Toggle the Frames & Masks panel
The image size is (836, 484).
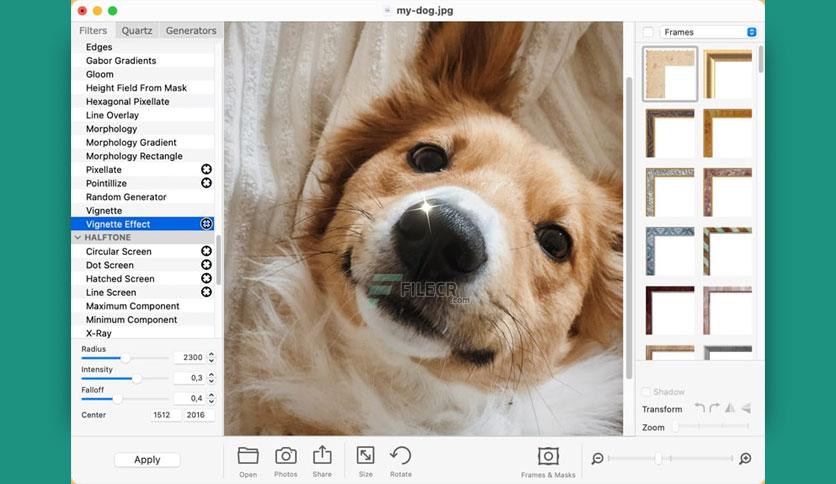click(548, 456)
